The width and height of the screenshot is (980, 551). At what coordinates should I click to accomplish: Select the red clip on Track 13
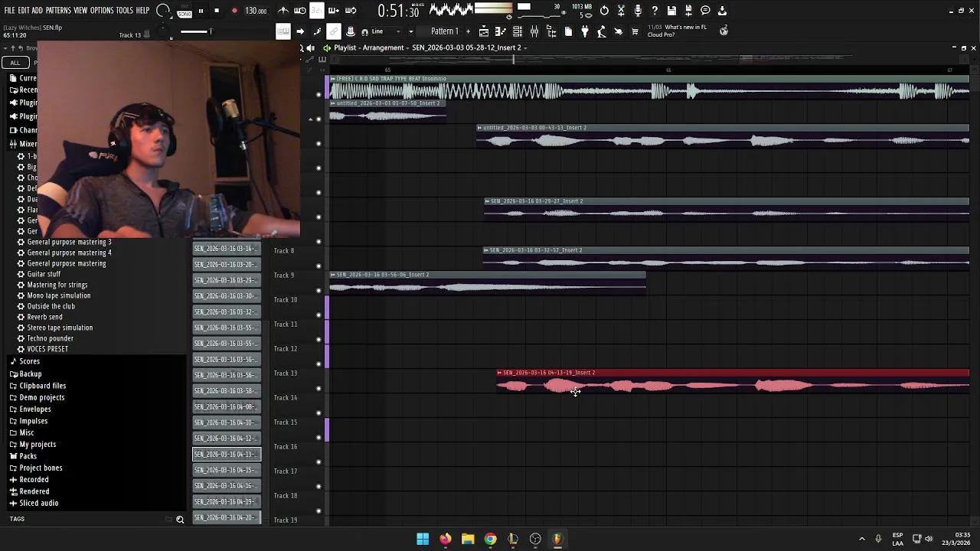click(x=733, y=381)
